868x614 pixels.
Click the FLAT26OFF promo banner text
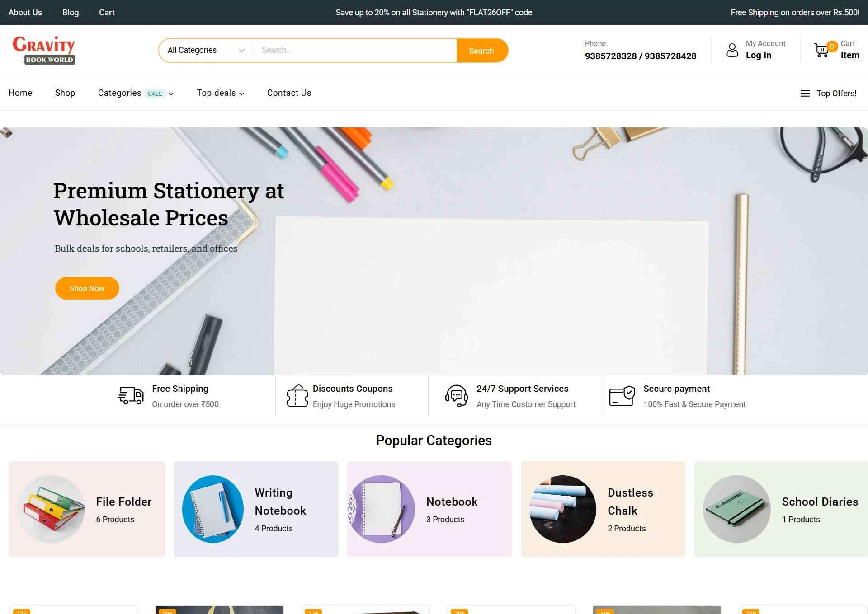(434, 13)
